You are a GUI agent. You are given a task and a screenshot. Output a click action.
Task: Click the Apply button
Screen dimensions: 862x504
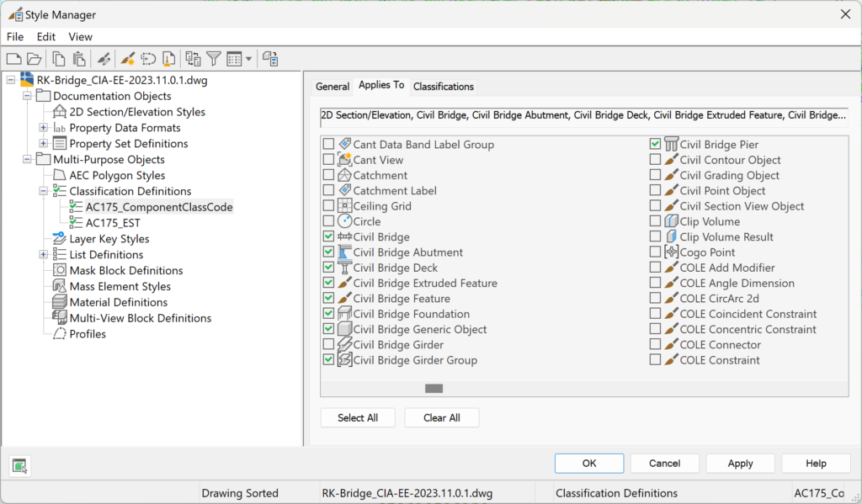pos(741,464)
